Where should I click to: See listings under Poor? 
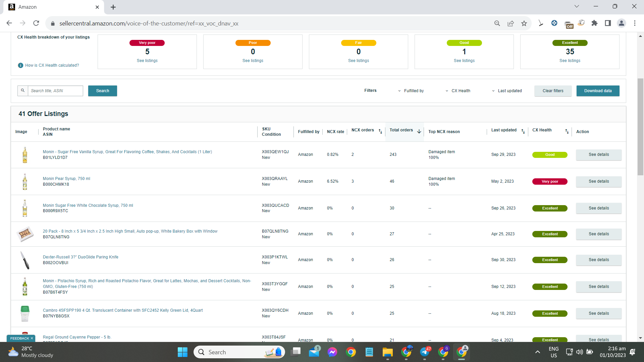coord(253,61)
